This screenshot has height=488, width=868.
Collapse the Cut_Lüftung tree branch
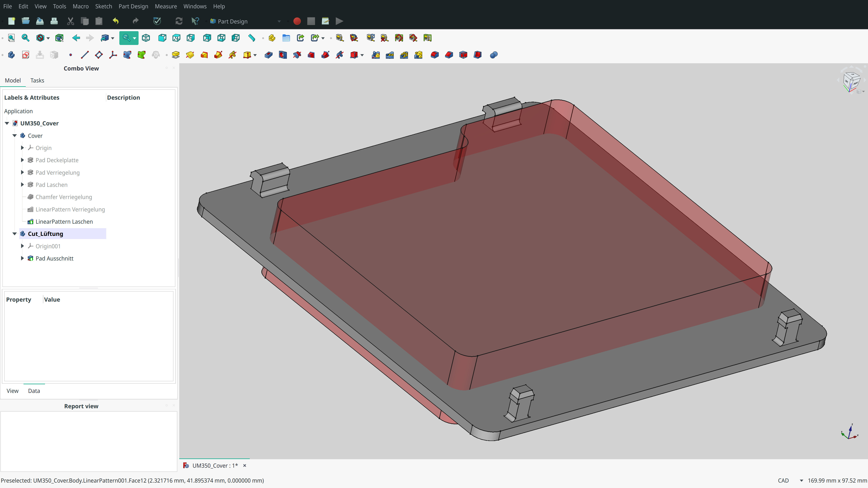[14, 234]
